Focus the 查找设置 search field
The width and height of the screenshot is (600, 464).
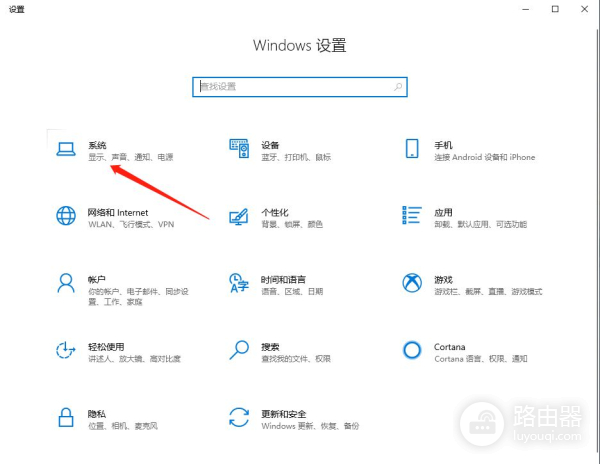click(x=300, y=87)
